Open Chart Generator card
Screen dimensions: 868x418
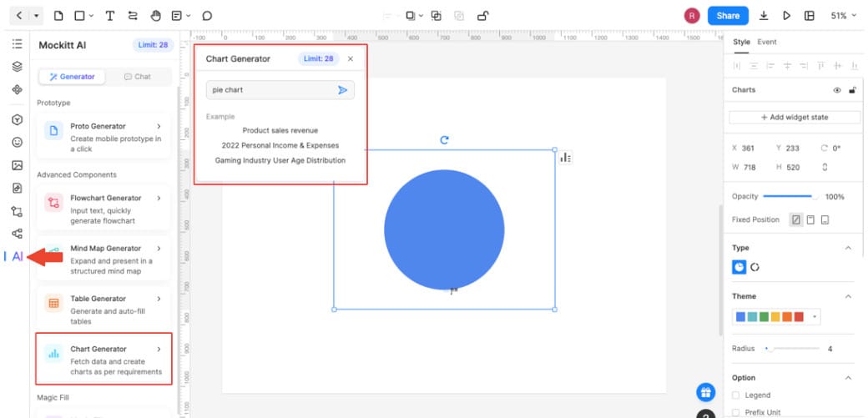103,359
